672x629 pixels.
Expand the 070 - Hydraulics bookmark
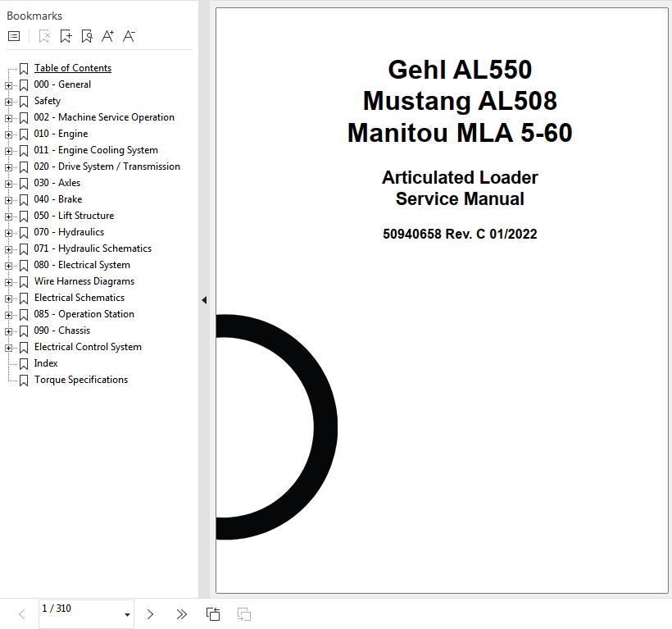pyautogui.click(x=8, y=233)
